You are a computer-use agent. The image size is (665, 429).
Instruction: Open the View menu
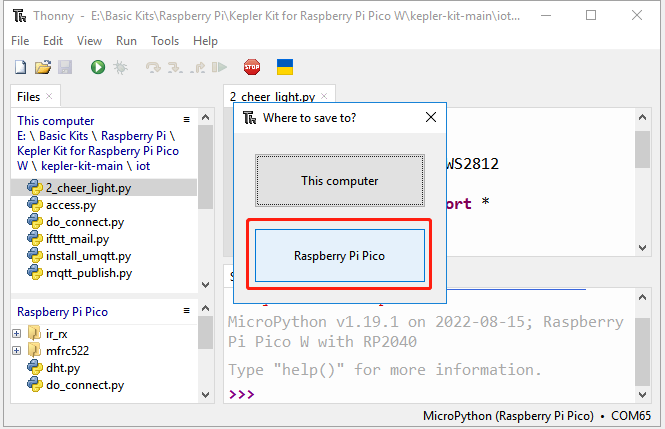[x=89, y=41]
